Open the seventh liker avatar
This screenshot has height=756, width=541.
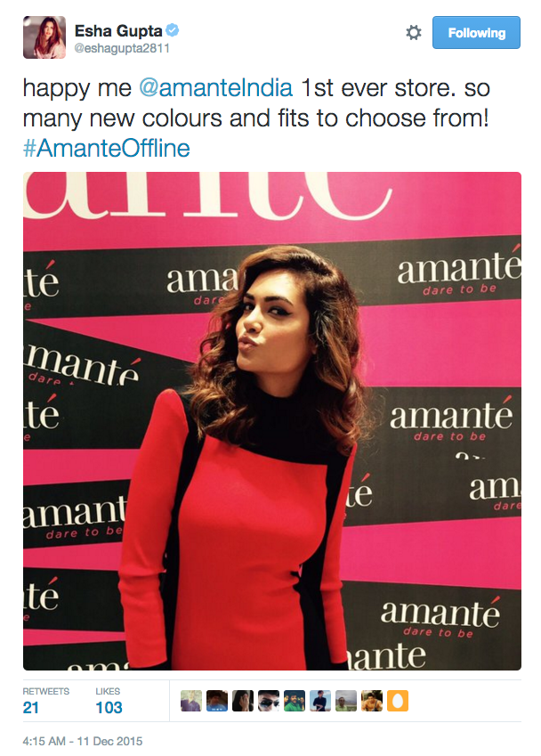coord(346,701)
